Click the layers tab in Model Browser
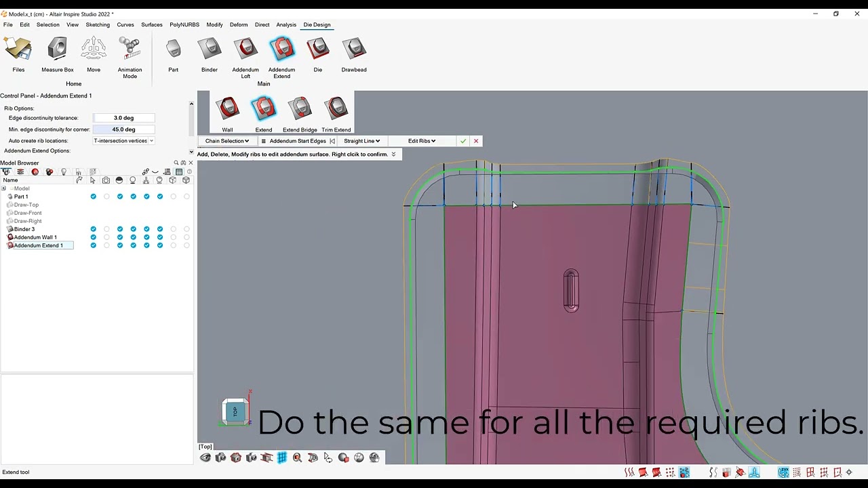The width and height of the screenshot is (868, 488). pyautogui.click(x=20, y=171)
